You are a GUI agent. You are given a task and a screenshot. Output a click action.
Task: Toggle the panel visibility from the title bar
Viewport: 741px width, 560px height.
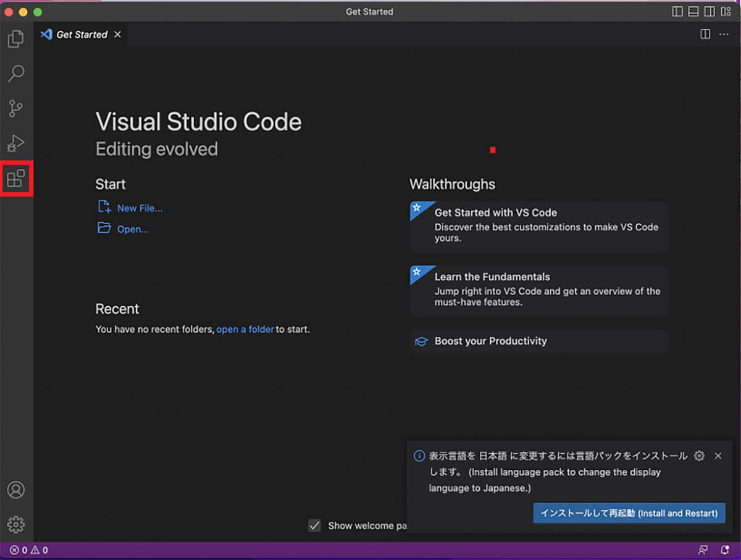click(693, 11)
